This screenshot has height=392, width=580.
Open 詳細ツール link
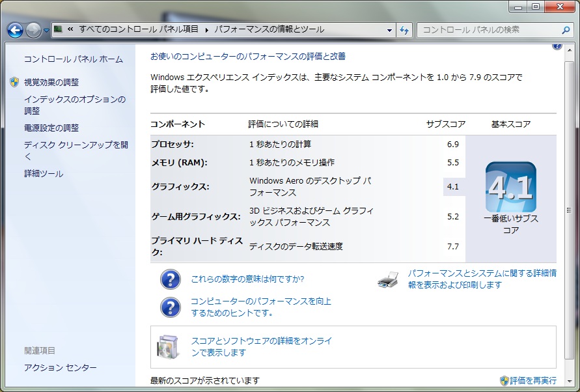(44, 173)
